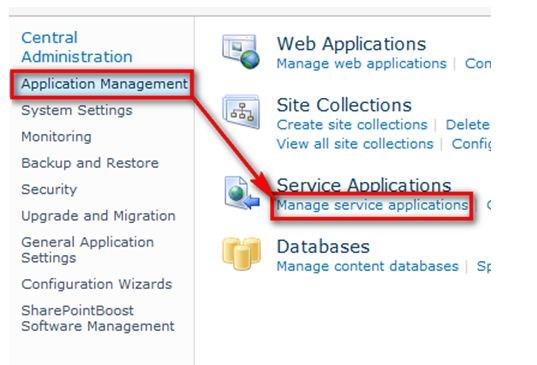Select Security in the left navigation

[49, 189]
